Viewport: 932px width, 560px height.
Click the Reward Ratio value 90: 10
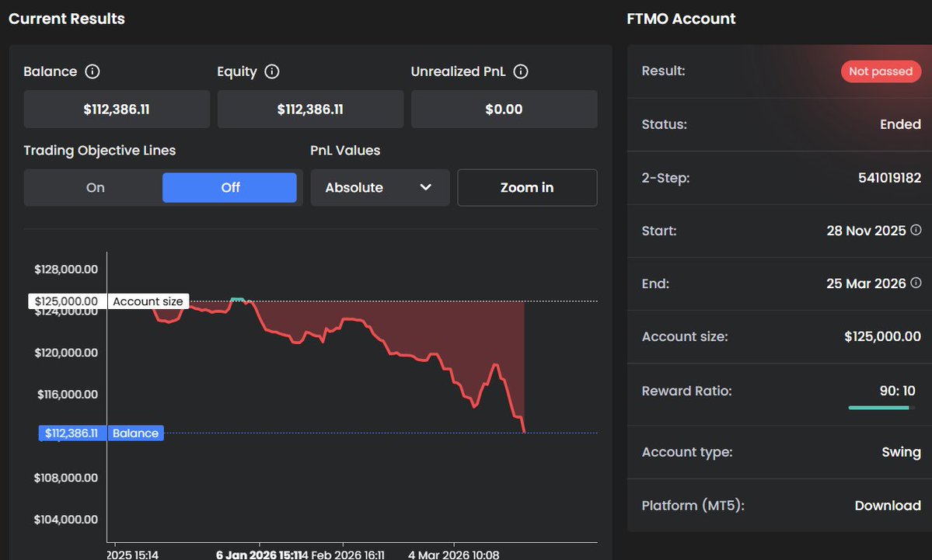[x=898, y=391]
